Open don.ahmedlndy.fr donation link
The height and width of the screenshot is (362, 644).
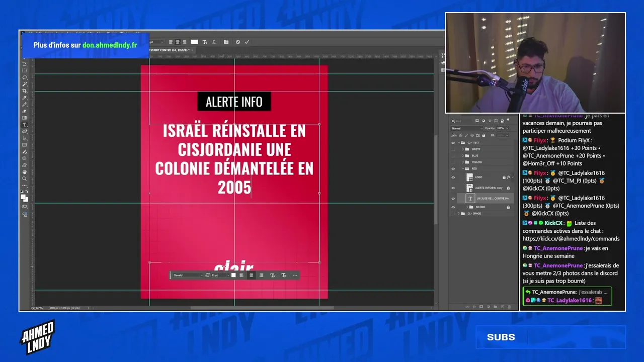[x=110, y=45]
